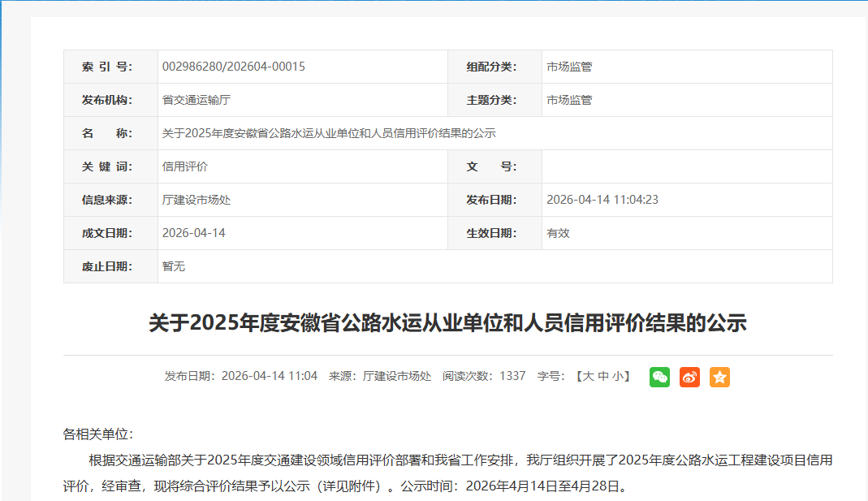Viewport: 868px width, 501px height.
Task: Click the 信用评价 keyword value
Action: point(185,166)
